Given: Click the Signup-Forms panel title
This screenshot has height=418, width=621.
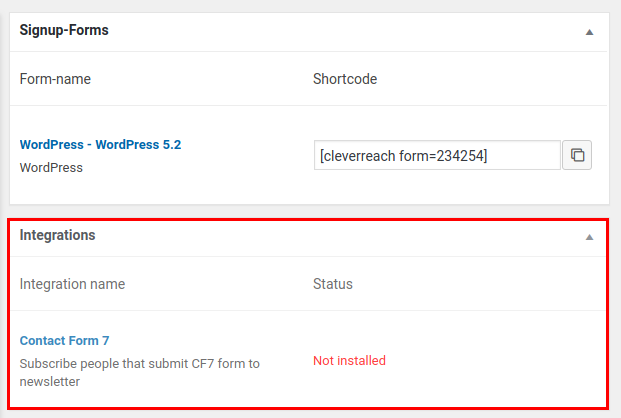Looking at the screenshot, I should click(64, 31).
